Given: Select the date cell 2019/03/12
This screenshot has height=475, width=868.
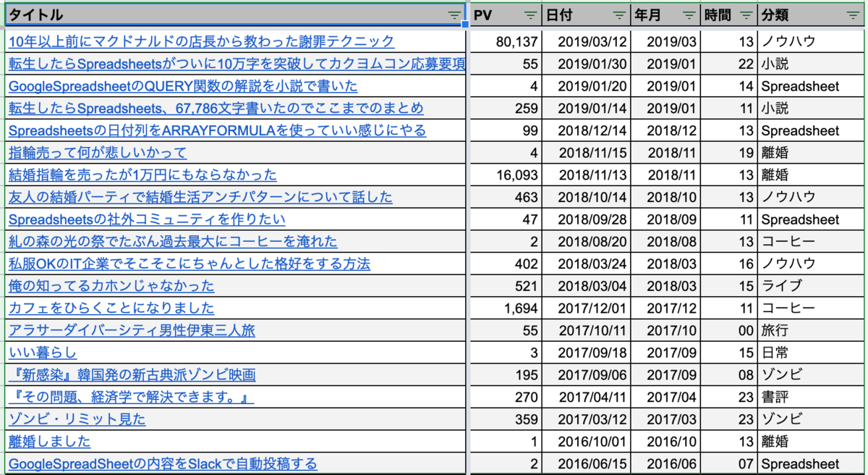Looking at the screenshot, I should pyautogui.click(x=586, y=41).
